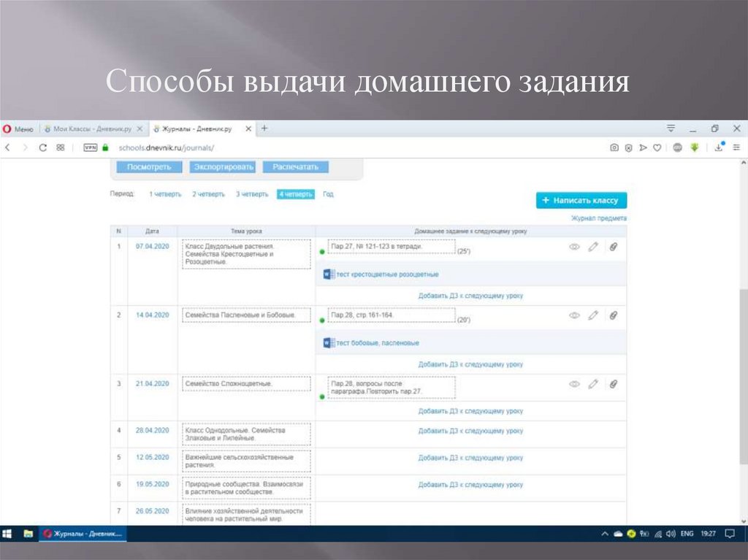
Task: Open File Explorer from taskbar
Action: click(28, 533)
